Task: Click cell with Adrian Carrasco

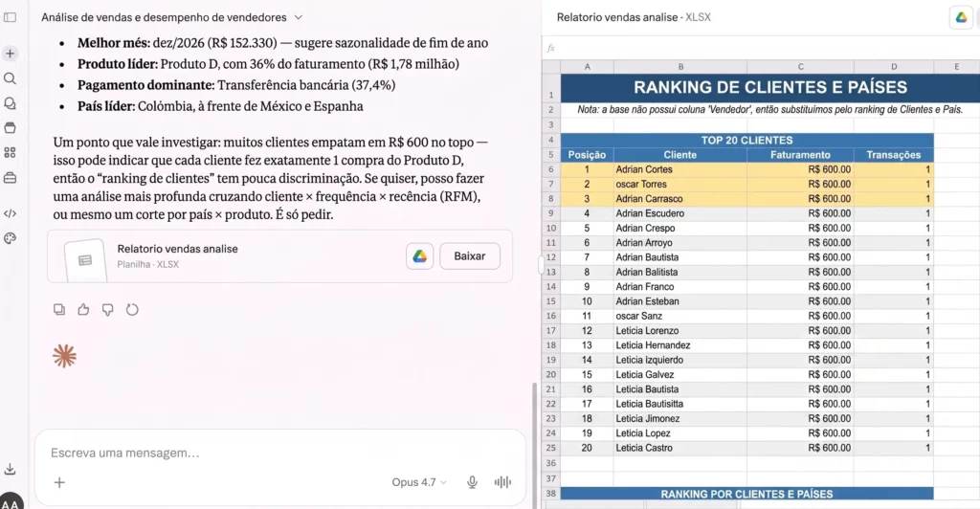Action: click(680, 199)
